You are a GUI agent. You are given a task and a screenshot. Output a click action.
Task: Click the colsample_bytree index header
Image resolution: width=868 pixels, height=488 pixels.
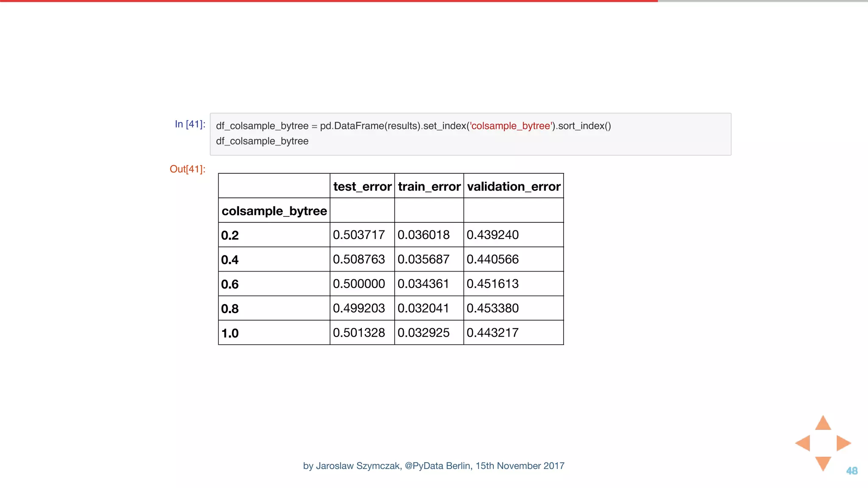(x=274, y=211)
